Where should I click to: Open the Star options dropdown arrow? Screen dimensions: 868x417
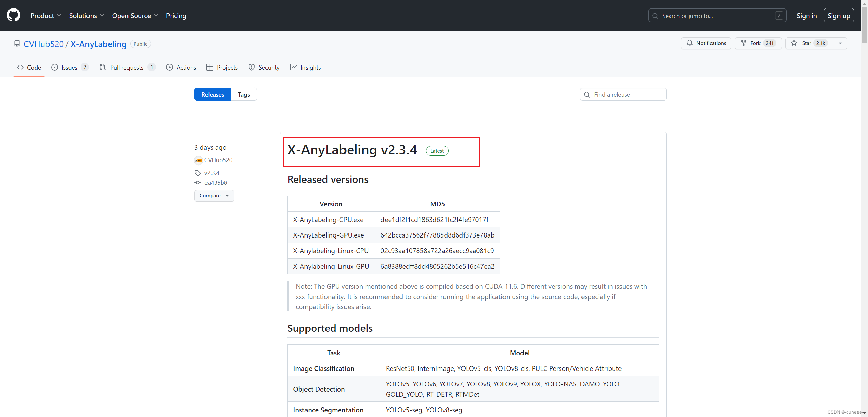[840, 43]
